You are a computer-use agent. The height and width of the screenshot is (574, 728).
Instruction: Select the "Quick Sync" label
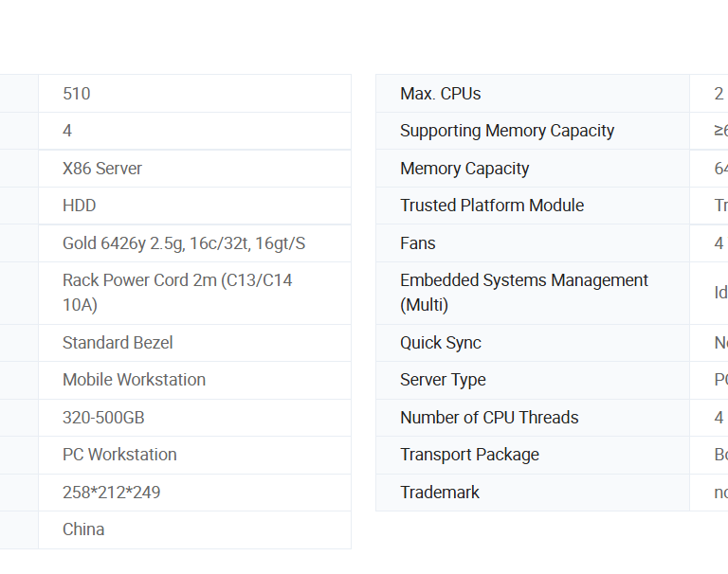click(x=441, y=343)
